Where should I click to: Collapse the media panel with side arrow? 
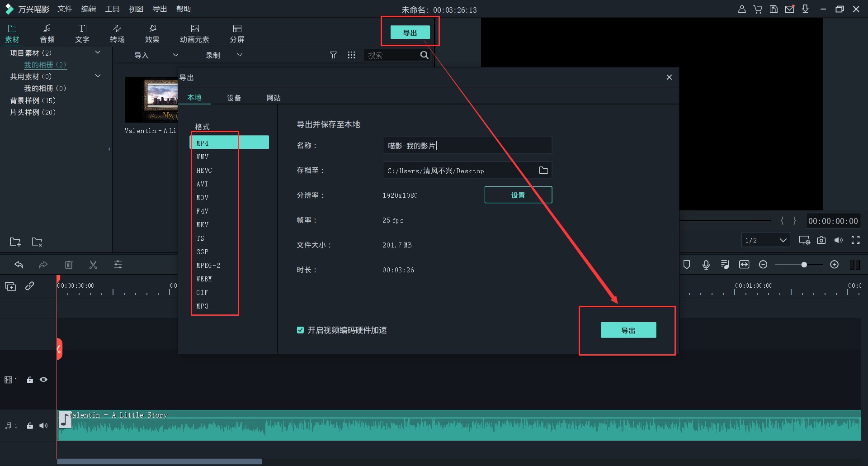pos(109,149)
